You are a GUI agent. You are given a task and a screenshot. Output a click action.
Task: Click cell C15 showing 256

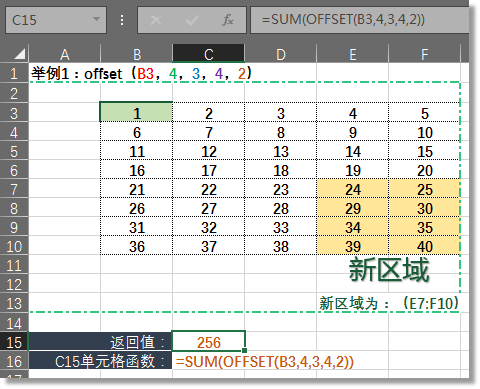tap(209, 341)
